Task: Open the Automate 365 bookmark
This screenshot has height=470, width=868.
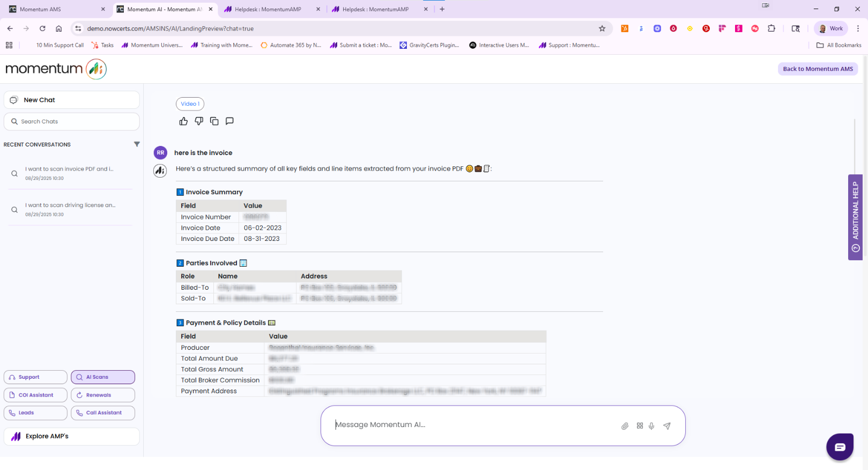Action: [291, 45]
